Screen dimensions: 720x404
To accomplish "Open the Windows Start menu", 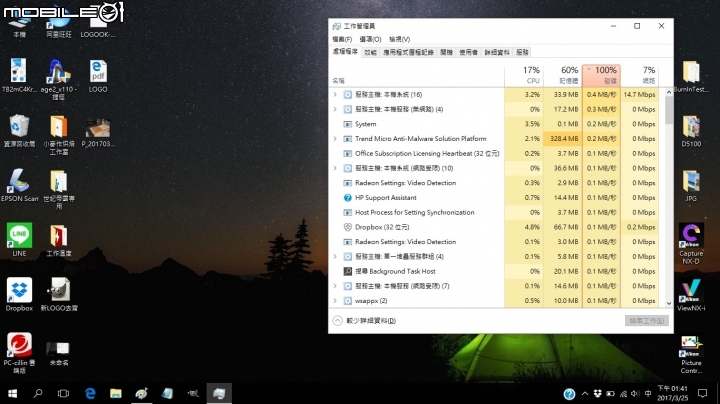I will pyautogui.click(x=12, y=393).
